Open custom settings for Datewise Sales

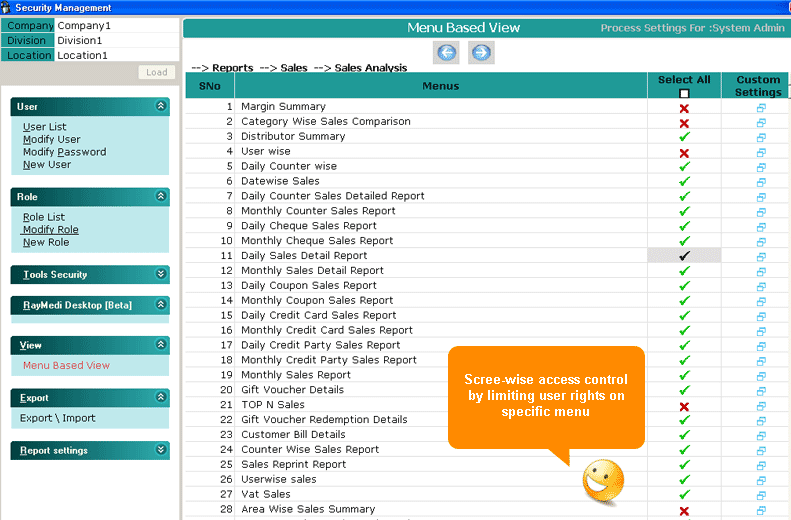[x=760, y=182]
